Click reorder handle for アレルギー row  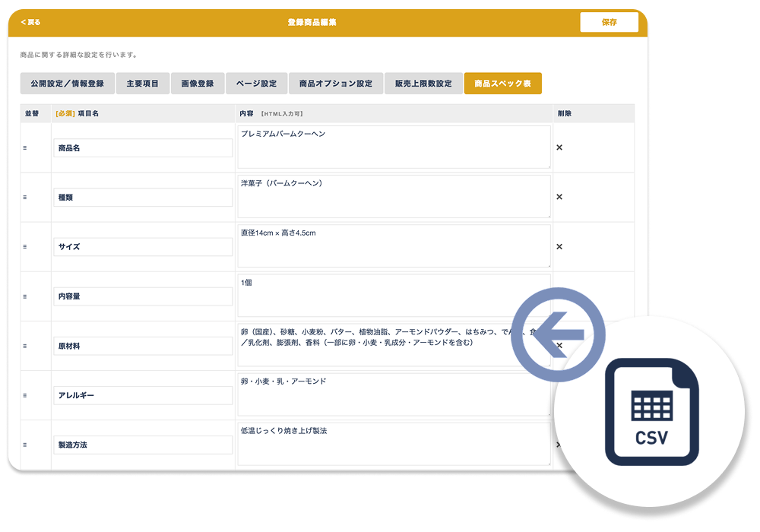[x=25, y=395]
